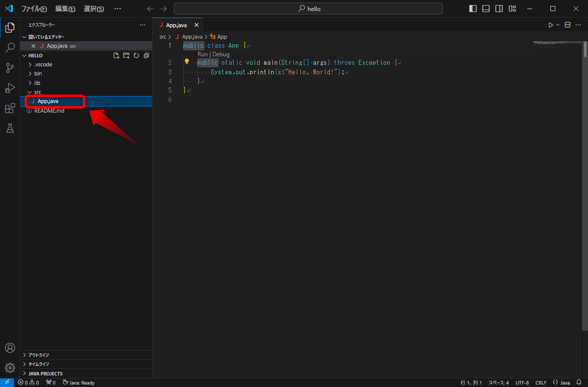The image size is (588, 387).
Task: Open the Search view icon
Action: tap(10, 48)
